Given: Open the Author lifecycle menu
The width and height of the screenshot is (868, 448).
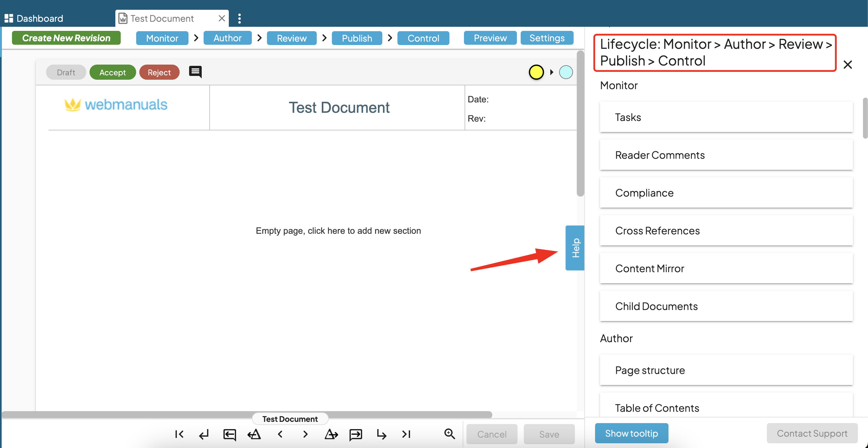Looking at the screenshot, I should tap(228, 38).
